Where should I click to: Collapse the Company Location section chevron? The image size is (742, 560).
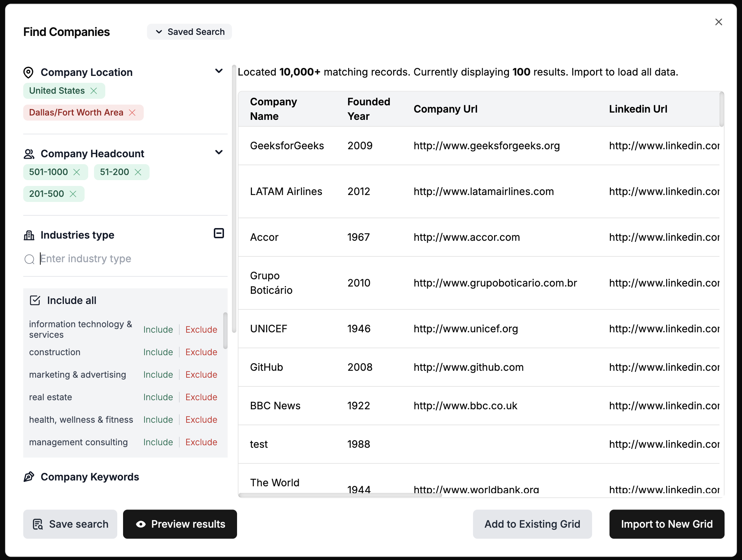(x=219, y=71)
